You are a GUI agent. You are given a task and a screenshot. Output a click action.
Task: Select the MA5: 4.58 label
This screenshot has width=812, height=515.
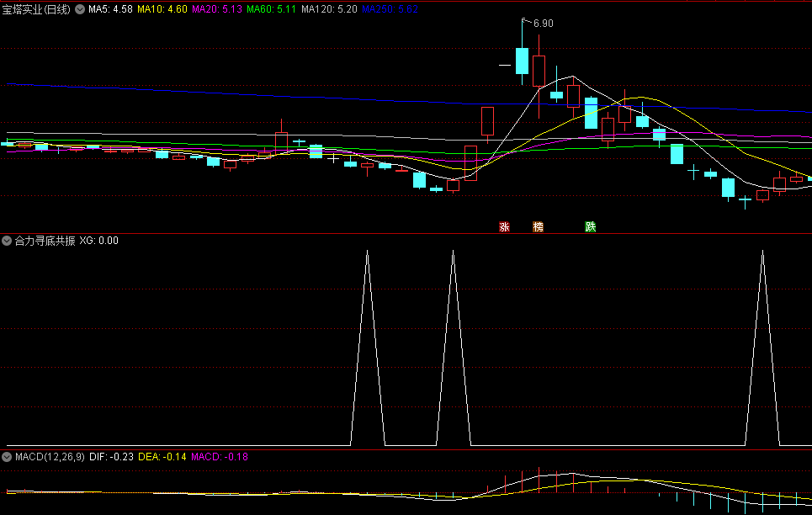(110, 9)
